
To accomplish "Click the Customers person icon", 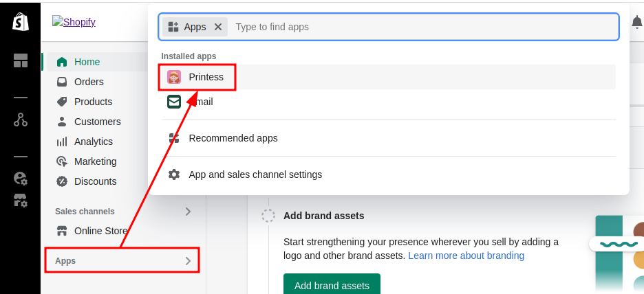I will (x=62, y=122).
